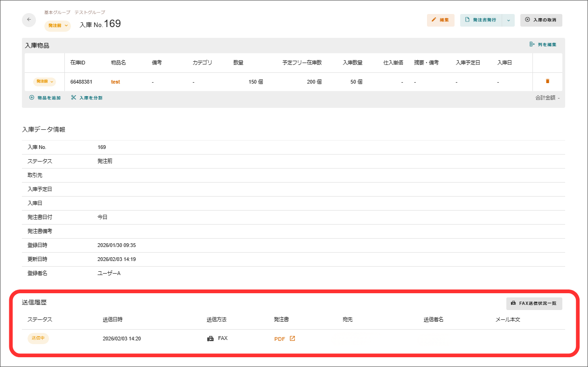Image resolution: width=588 pixels, height=367 pixels.
Task: Expand the 発注書発行 dropdown arrow
Action: click(508, 20)
